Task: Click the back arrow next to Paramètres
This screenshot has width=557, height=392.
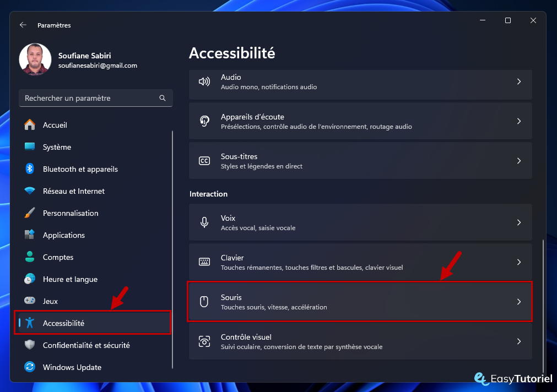Action: pos(23,25)
